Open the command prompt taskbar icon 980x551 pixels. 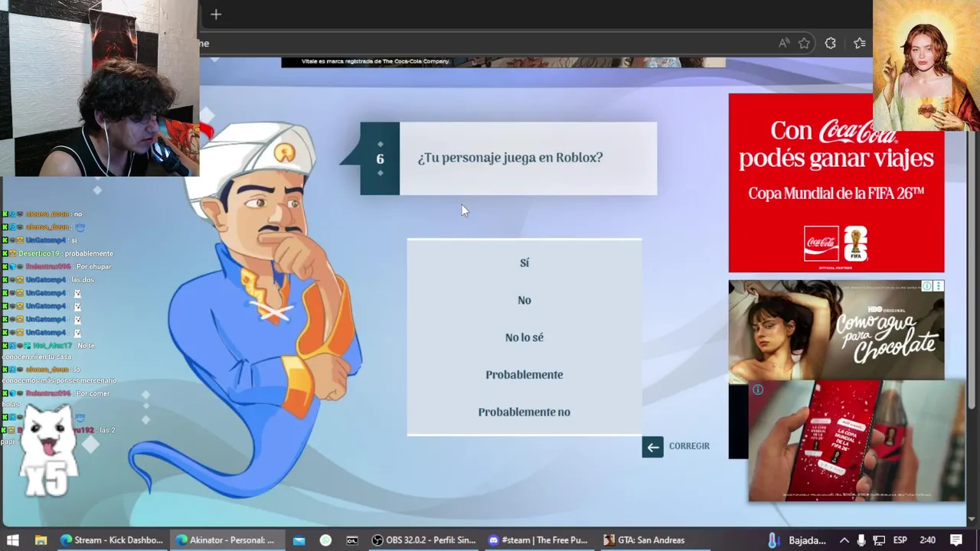coord(352,540)
